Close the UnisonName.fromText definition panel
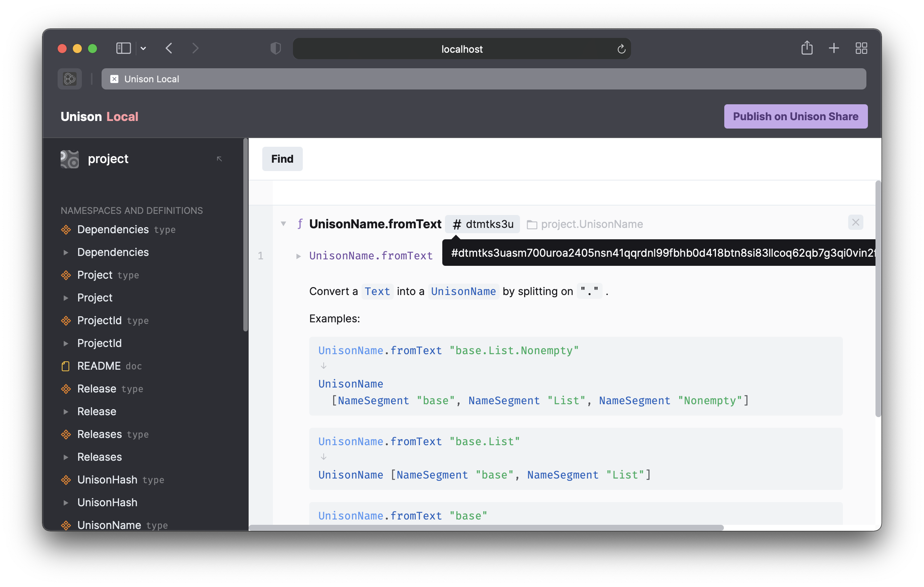924x587 pixels. coord(855,222)
